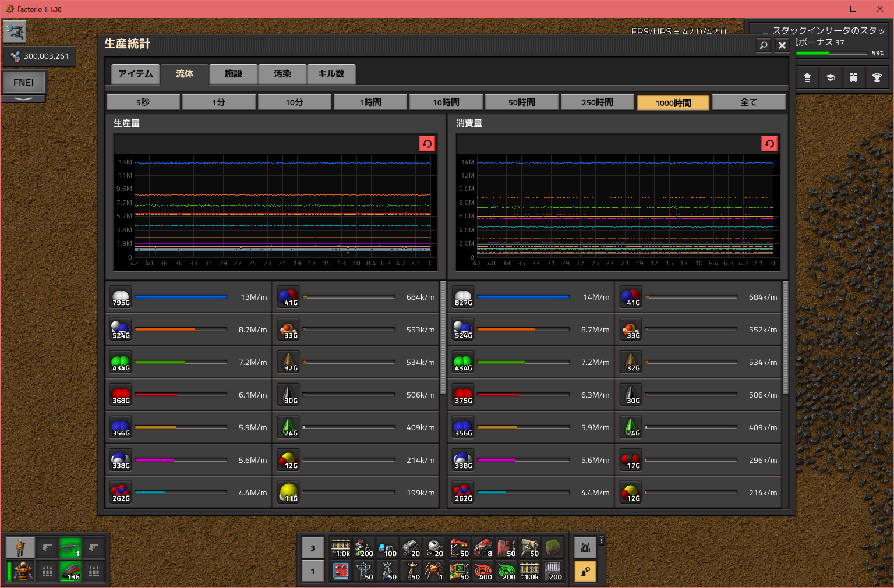This screenshot has height=588, width=894.
Task: Reset the 消費量 consumption graph
Action: 769,144
